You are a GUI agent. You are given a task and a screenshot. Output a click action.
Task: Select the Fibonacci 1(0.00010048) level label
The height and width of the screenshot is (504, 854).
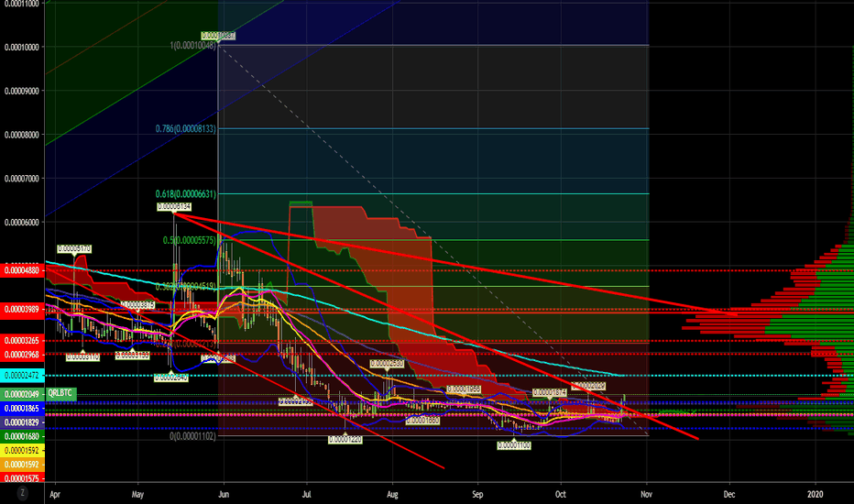(192, 45)
